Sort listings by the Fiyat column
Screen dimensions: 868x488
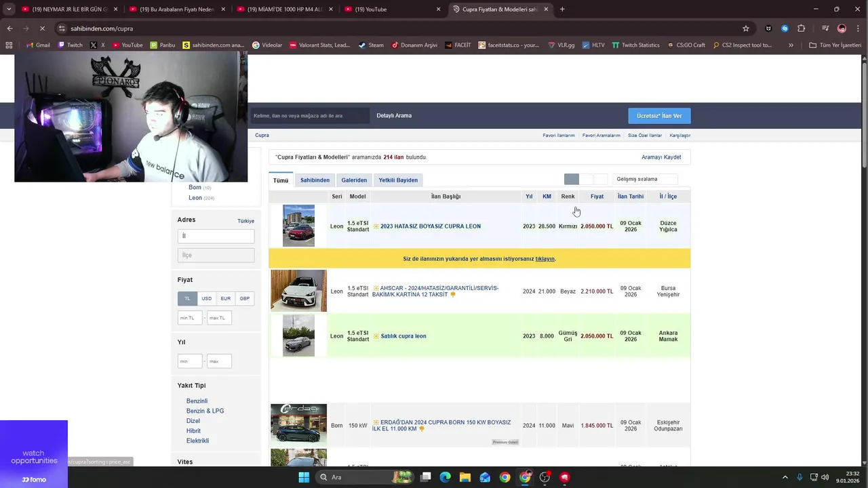[x=597, y=197]
